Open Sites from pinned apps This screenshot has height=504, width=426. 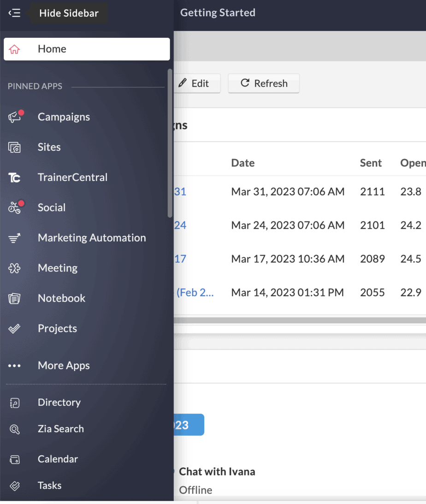(x=49, y=147)
